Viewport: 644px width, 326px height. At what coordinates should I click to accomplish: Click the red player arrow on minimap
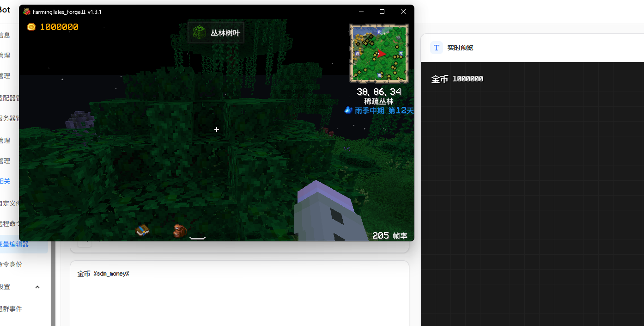(x=381, y=54)
